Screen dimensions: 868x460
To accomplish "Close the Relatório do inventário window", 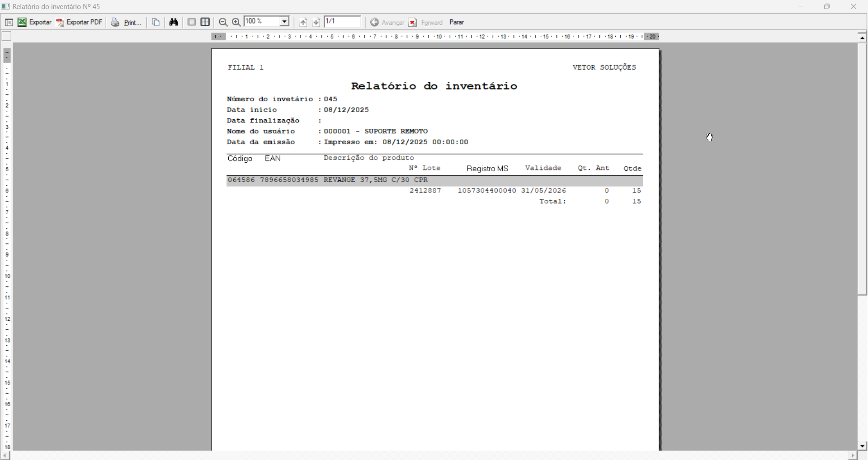I will [854, 7].
